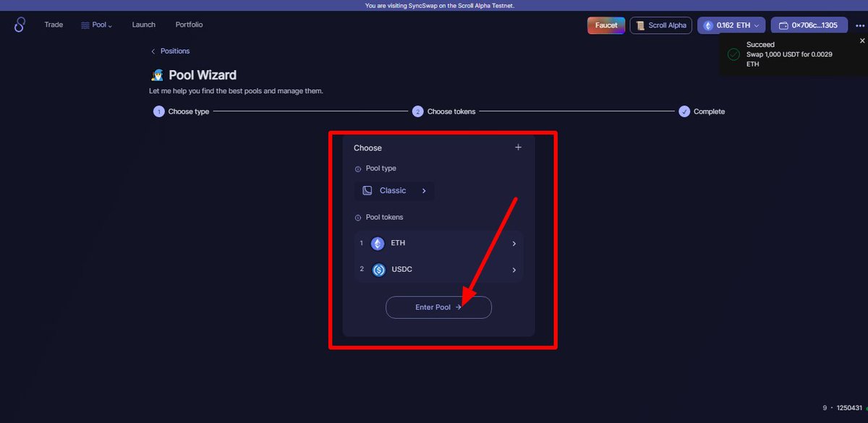Click the ETH token icon in pool tokens
868x423 pixels.
[377, 243]
